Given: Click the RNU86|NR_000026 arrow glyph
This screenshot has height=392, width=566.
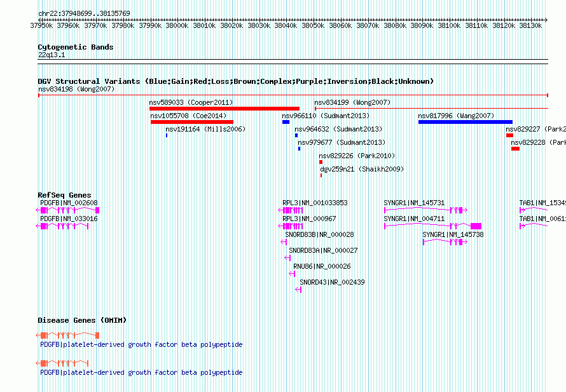Looking at the screenshot, I should click(292, 274).
